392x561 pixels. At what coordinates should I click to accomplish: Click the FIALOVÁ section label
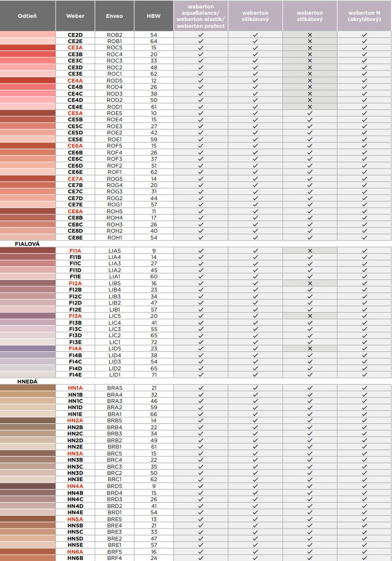[x=27, y=244]
